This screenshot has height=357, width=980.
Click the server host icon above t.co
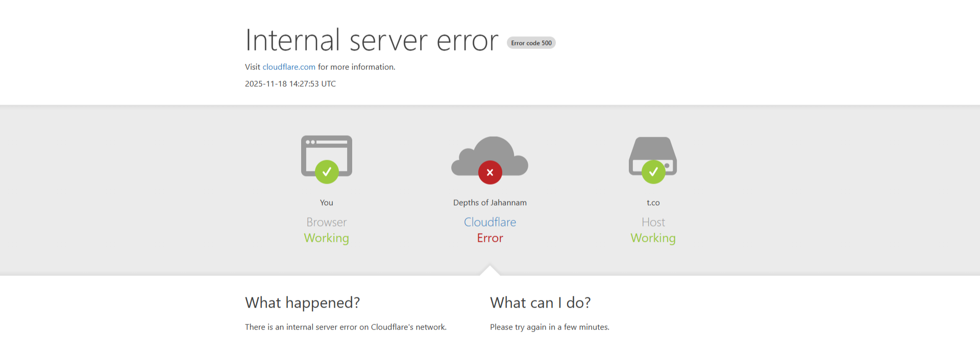(653, 156)
